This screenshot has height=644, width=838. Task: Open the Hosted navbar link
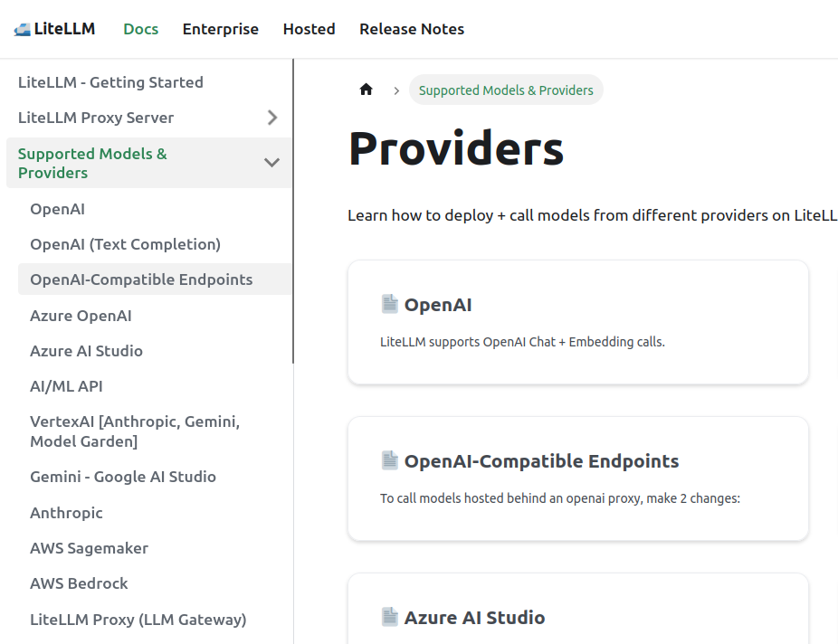coord(309,29)
